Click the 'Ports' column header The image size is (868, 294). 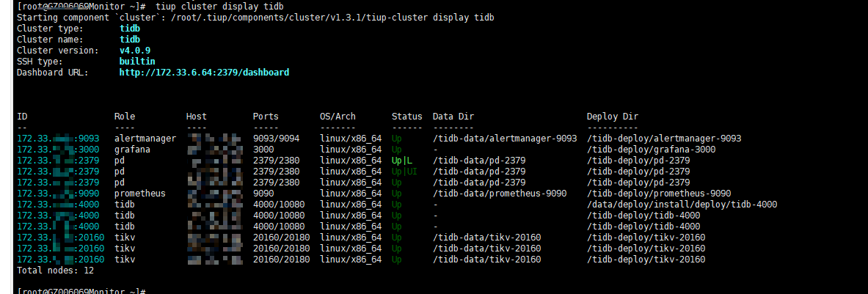[266, 117]
